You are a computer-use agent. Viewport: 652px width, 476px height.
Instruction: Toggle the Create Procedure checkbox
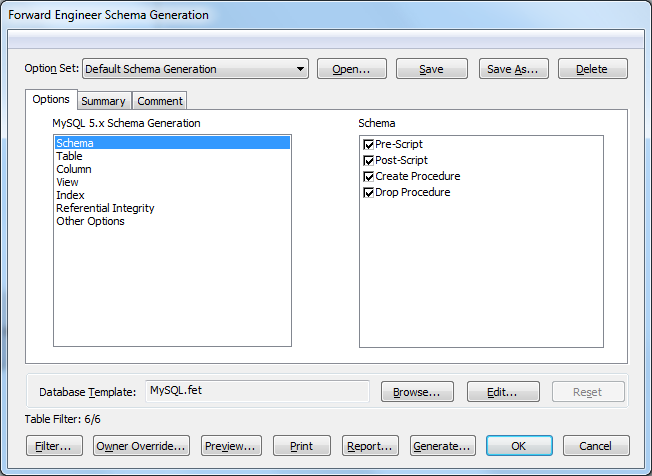tap(368, 177)
